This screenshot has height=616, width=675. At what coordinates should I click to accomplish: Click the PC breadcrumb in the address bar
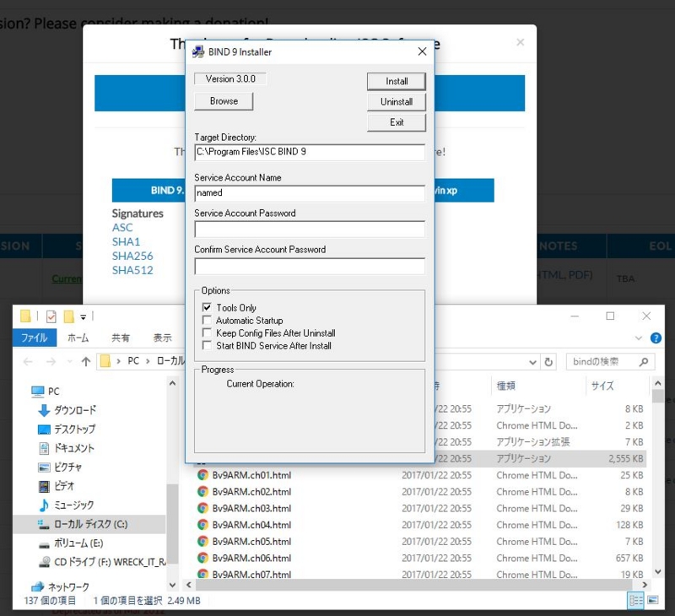pos(133,360)
